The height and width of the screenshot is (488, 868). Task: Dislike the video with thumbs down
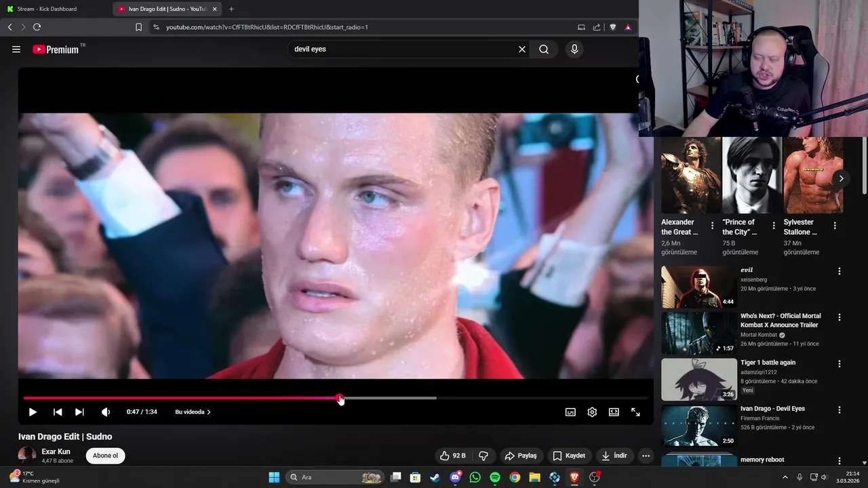(x=484, y=455)
